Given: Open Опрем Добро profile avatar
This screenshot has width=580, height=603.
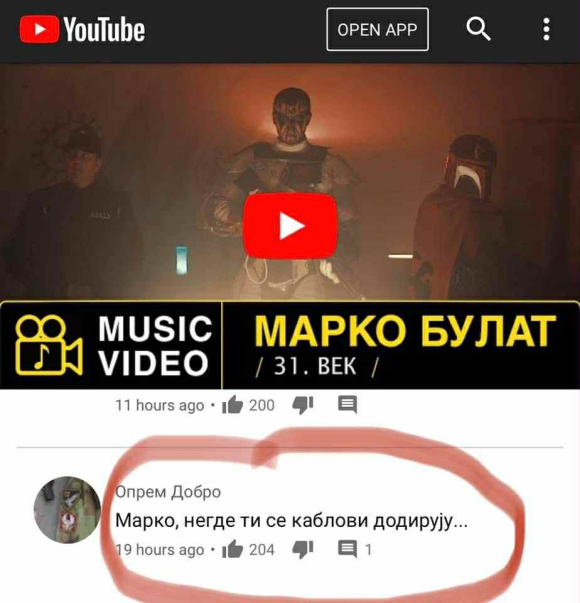Looking at the screenshot, I should (67, 510).
